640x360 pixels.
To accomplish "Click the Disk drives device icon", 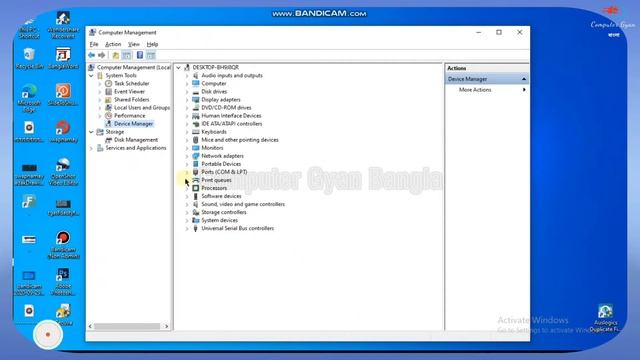I will click(x=196, y=92).
